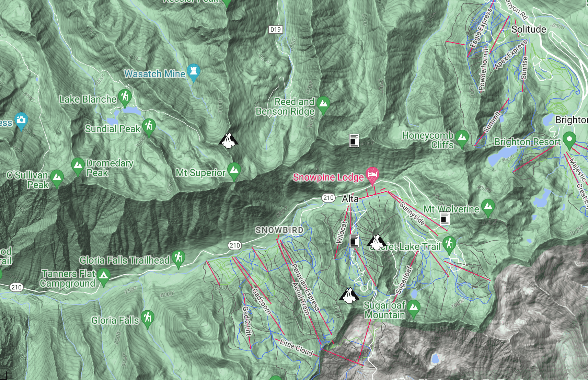The width and height of the screenshot is (588, 380).
Task: Click avalanche icon near Sugarloaf Mountain
Action: click(x=349, y=296)
